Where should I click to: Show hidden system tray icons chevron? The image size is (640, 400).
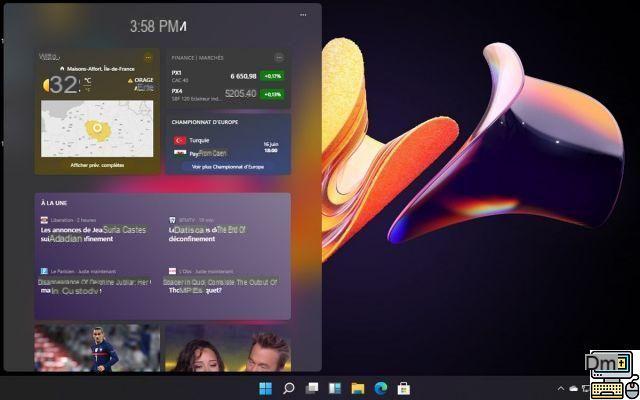pos(561,389)
